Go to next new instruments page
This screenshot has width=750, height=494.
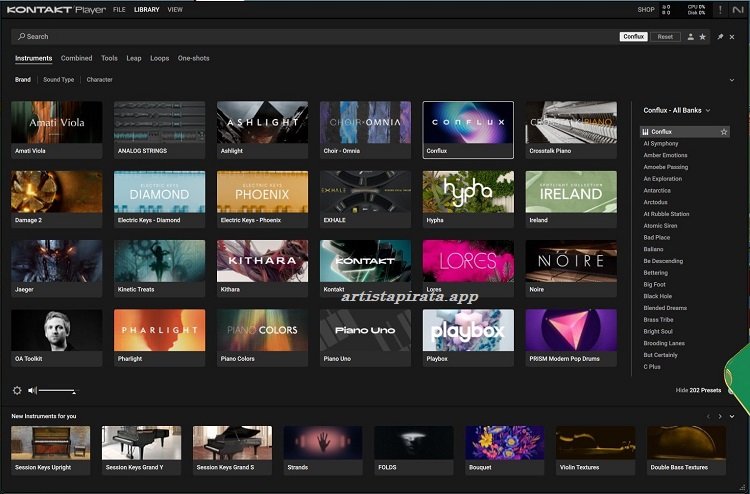[x=720, y=417]
